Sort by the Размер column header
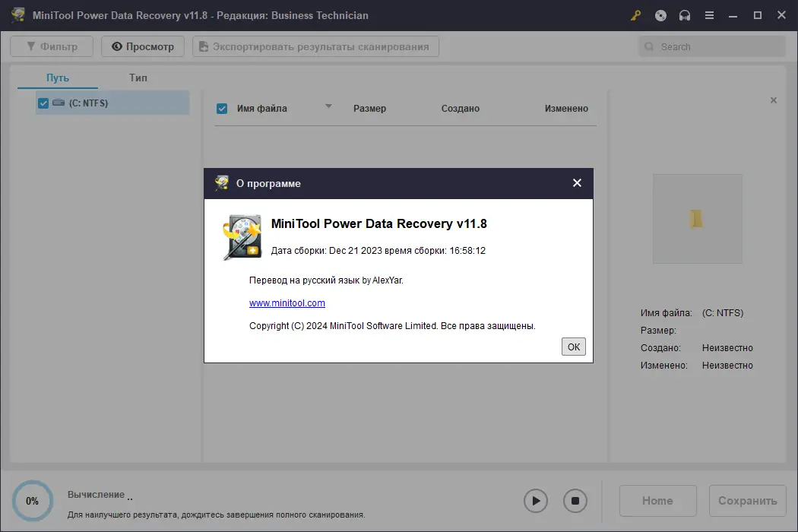Image resolution: width=798 pixels, height=532 pixels. [x=370, y=109]
